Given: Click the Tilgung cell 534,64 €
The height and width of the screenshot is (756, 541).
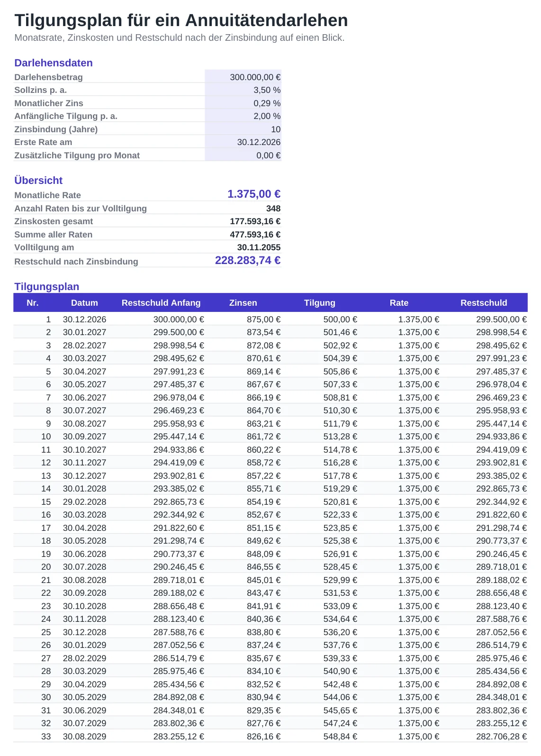Looking at the screenshot, I should click(x=340, y=619).
